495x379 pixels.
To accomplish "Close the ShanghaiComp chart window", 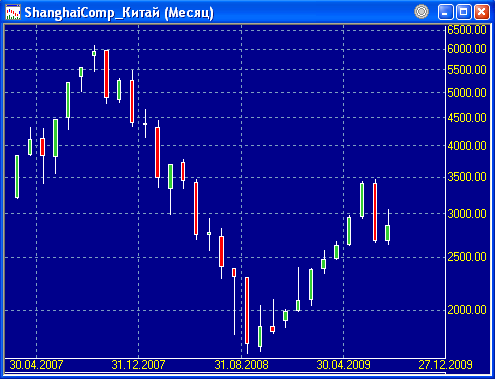I will click(x=482, y=12).
